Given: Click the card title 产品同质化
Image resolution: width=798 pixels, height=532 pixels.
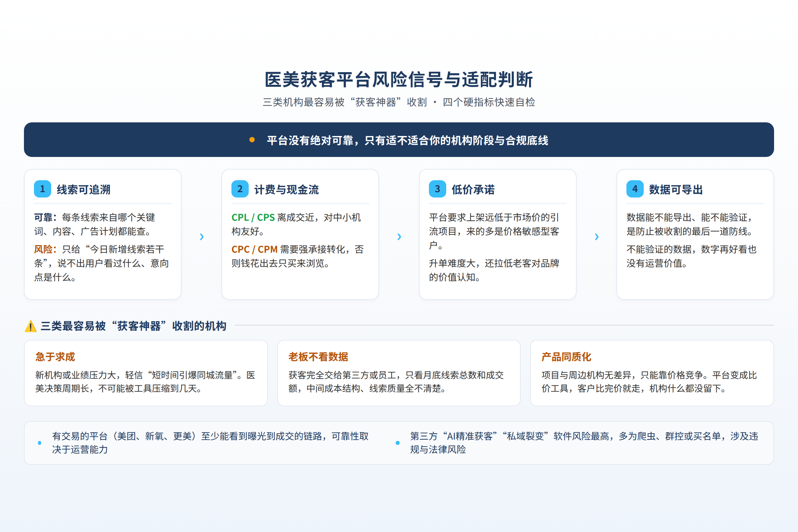Looking at the screenshot, I should tap(566, 356).
